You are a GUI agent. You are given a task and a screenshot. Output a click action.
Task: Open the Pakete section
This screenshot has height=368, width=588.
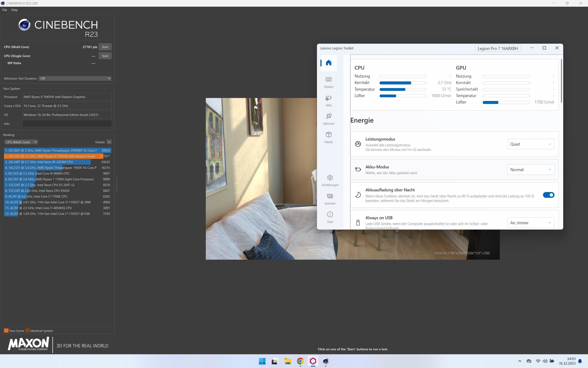328,138
